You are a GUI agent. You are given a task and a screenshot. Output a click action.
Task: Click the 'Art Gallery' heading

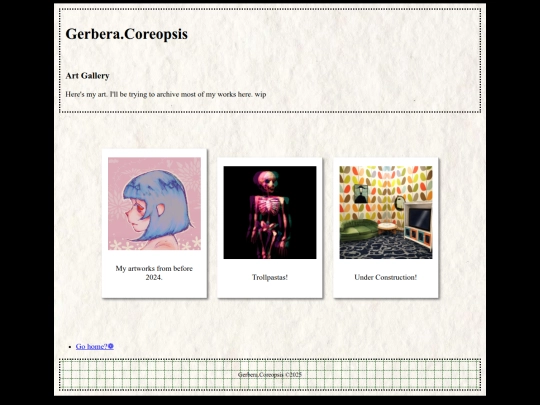[87, 76]
